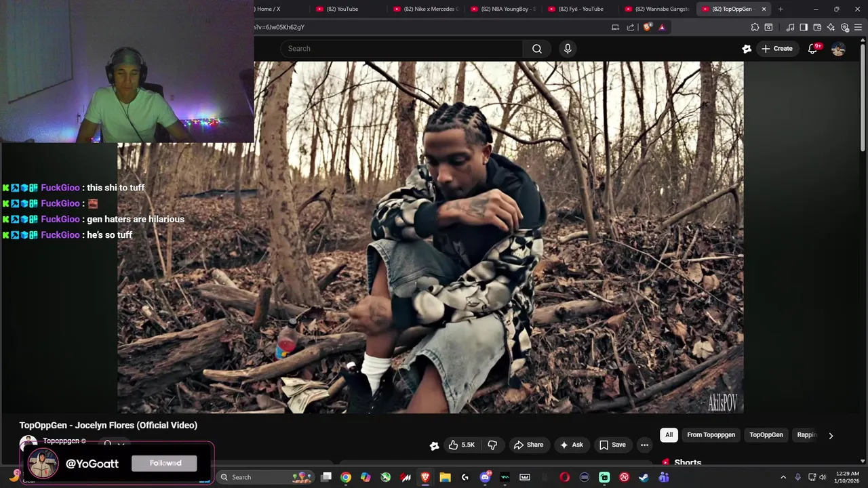Switch to Nike x Mercedes tab
The height and width of the screenshot is (488, 868).
[x=427, y=9]
